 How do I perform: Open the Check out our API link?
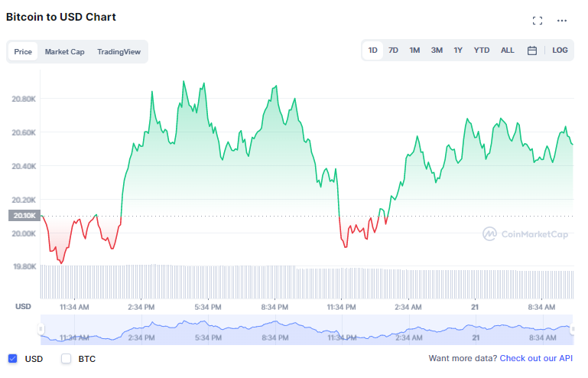(x=536, y=358)
